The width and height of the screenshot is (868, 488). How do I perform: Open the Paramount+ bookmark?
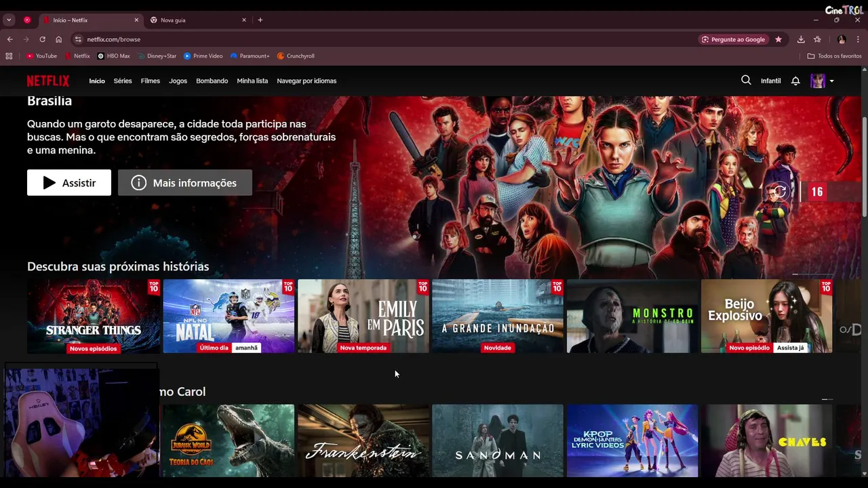pyautogui.click(x=250, y=56)
